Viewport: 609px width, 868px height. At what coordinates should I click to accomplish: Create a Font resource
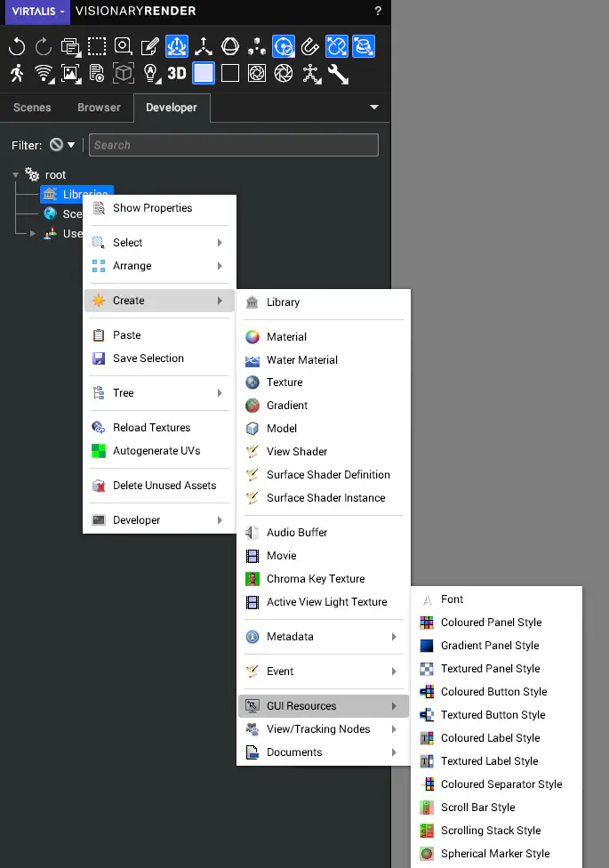497,599
